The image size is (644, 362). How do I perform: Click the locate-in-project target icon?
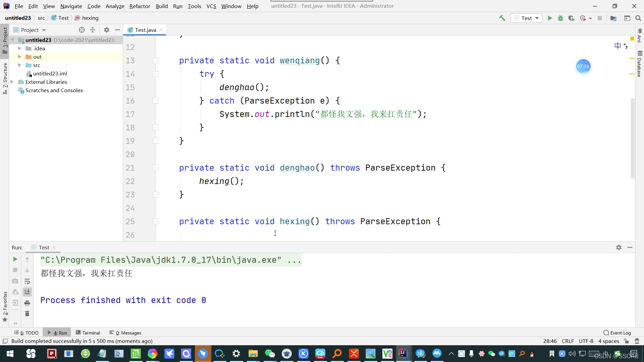click(x=82, y=30)
